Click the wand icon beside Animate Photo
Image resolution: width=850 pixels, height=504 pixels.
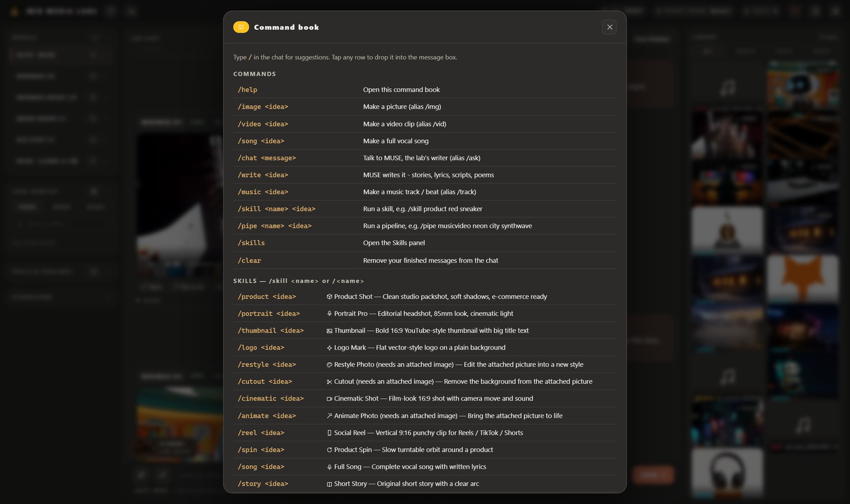coord(329,416)
